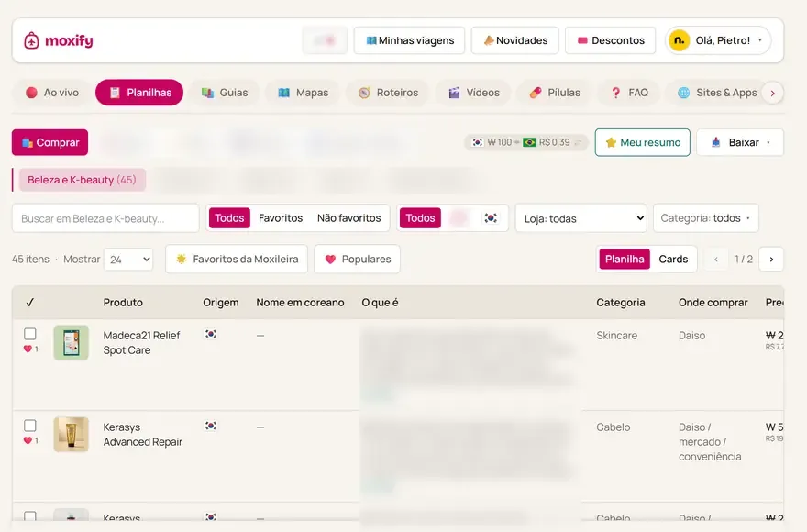Click the Populares filter
The width and height of the screenshot is (807, 532).
[x=357, y=259]
